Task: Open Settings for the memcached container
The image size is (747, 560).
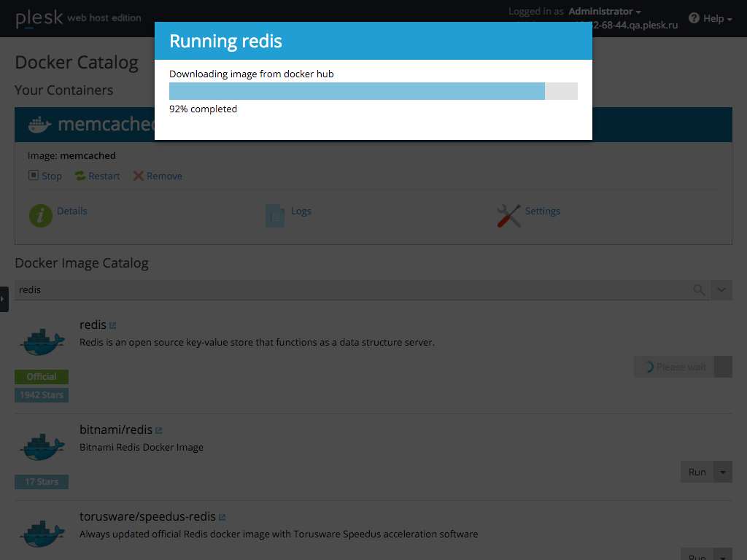Action: pos(542,211)
